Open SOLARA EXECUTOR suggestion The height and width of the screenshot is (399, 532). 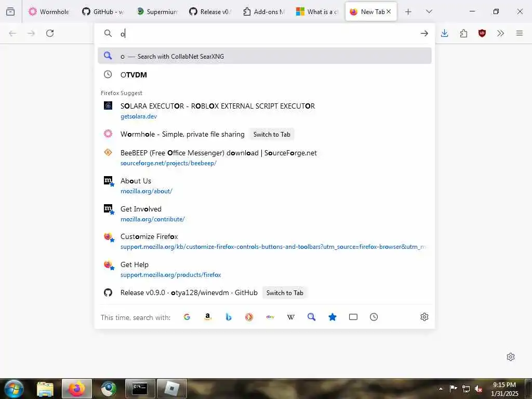(264, 111)
